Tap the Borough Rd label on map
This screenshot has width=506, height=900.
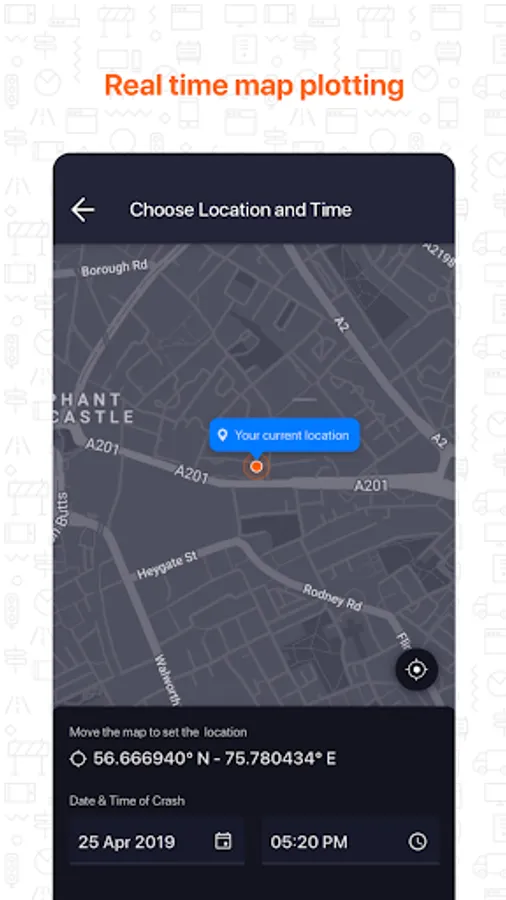114,267
